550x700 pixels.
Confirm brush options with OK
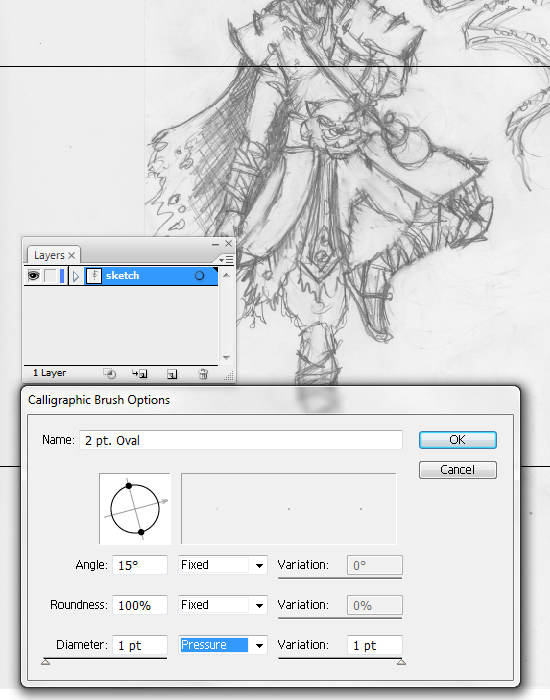[458, 440]
